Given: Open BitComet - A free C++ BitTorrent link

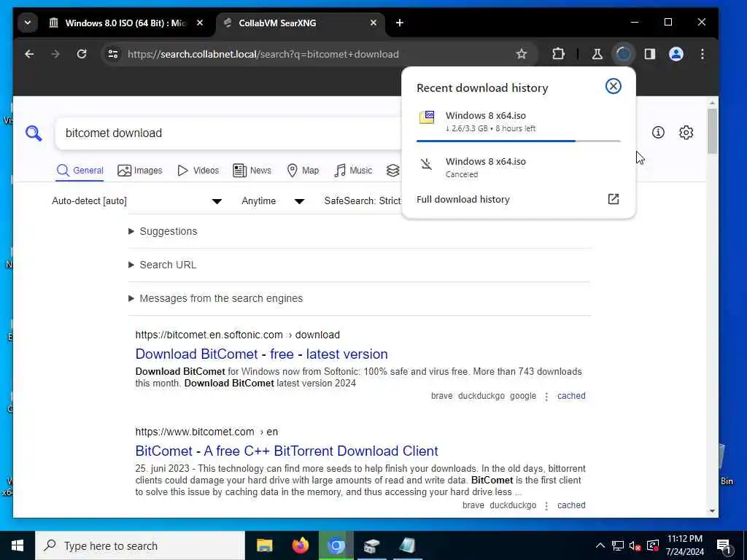Looking at the screenshot, I should pos(287,451).
